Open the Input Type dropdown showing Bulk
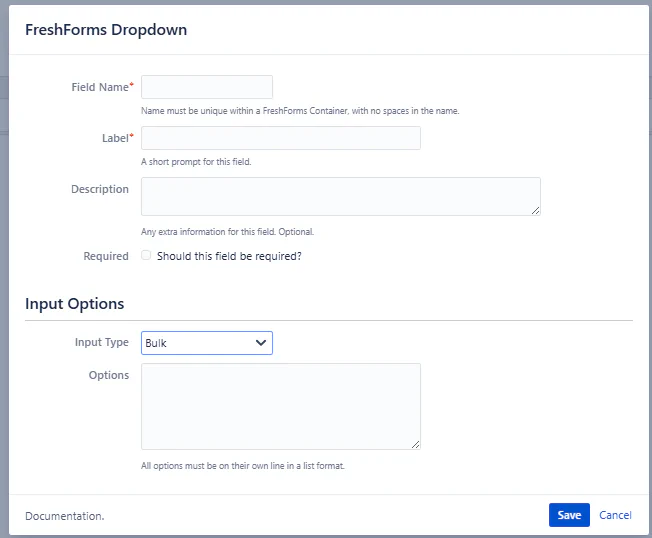This screenshot has height=538, width=652. tap(206, 343)
